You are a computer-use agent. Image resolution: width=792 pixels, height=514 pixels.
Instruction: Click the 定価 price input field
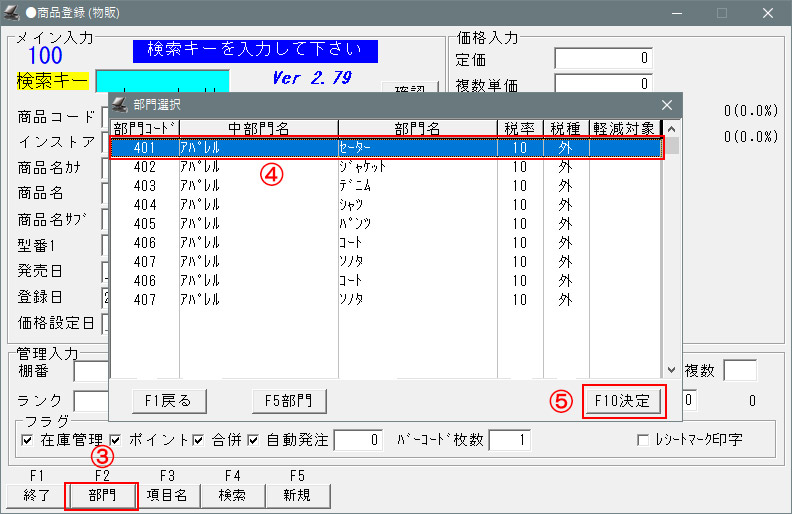pyautogui.click(x=603, y=59)
